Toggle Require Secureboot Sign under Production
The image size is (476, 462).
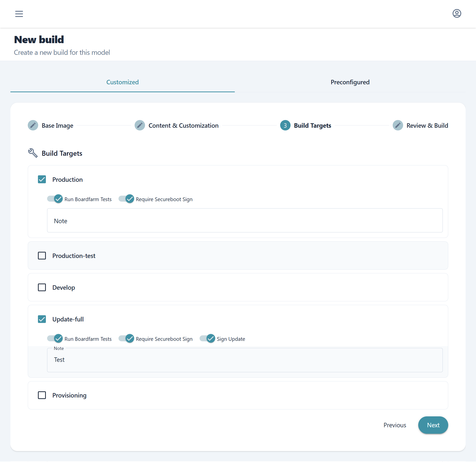pyautogui.click(x=126, y=199)
